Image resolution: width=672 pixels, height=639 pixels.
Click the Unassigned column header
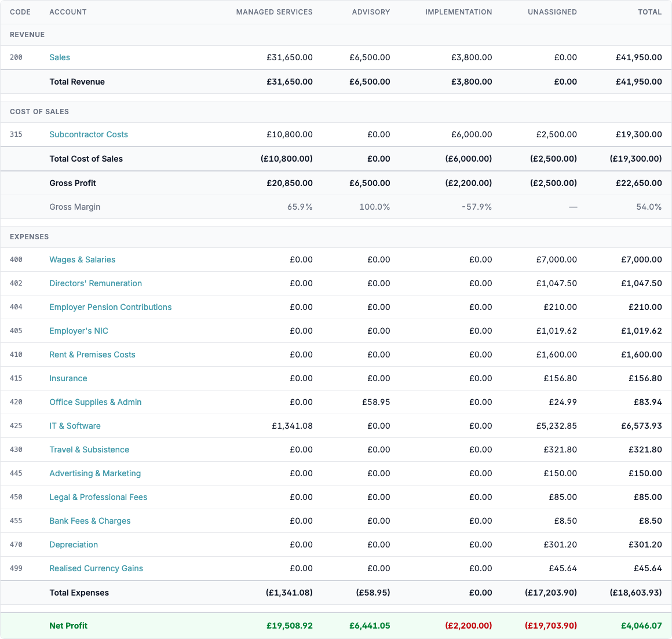[x=552, y=12]
